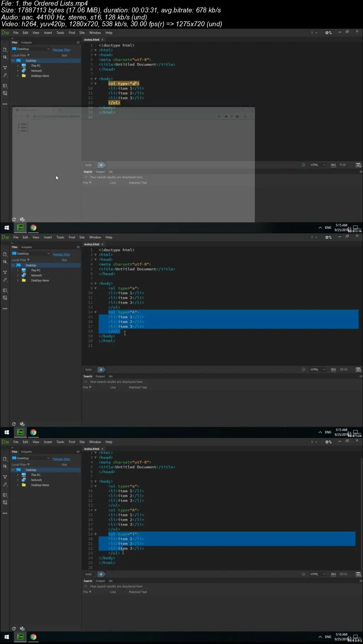
Task: Click the Open Documents icon in the top frame
Action: click(5, 50)
